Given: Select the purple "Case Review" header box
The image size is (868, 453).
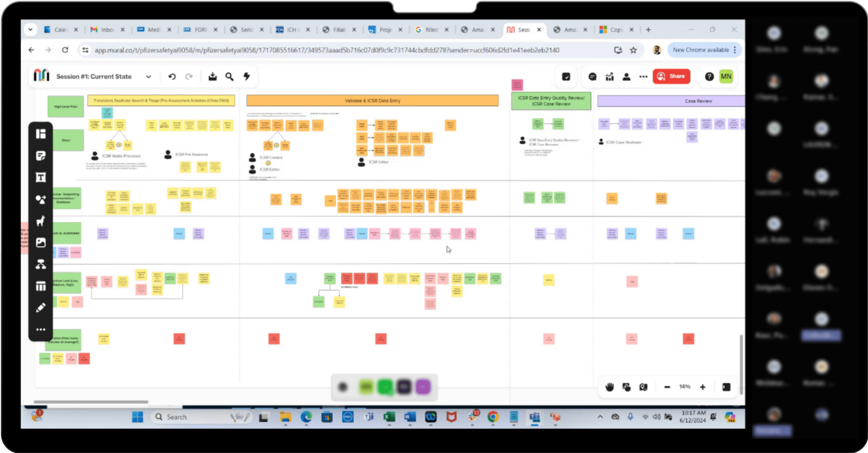Looking at the screenshot, I should click(x=671, y=101).
